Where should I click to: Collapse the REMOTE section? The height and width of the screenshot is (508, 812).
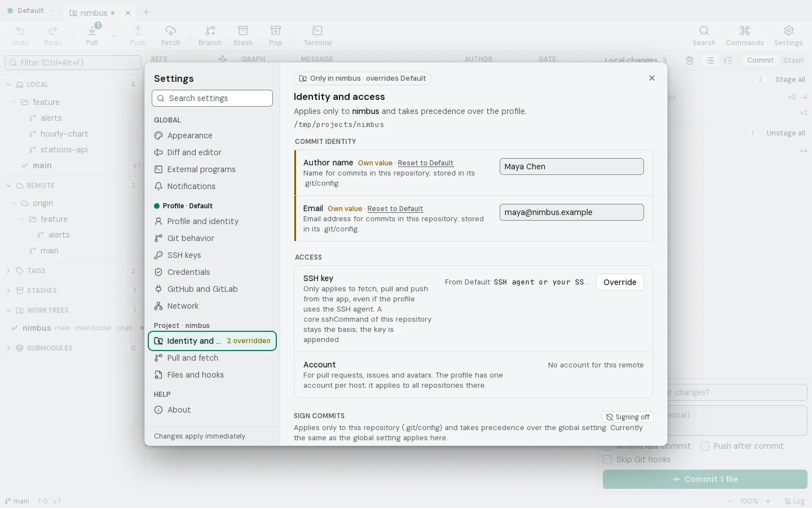point(8,186)
